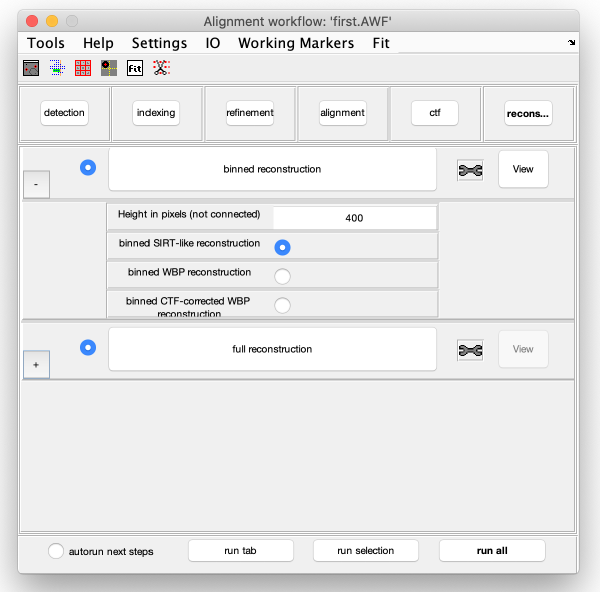Open binned reconstruction wrench settings
This screenshot has height=592, width=600.
tap(470, 170)
